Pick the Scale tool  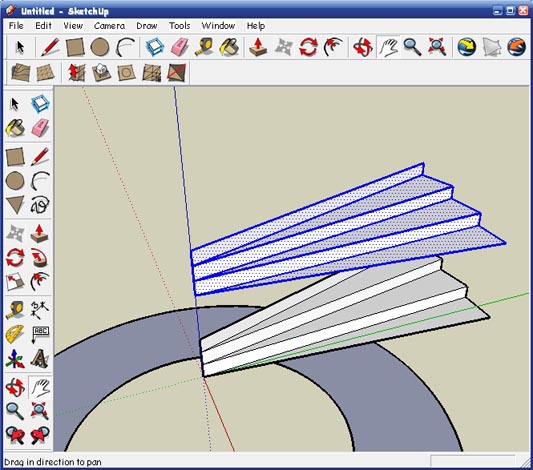click(15, 282)
